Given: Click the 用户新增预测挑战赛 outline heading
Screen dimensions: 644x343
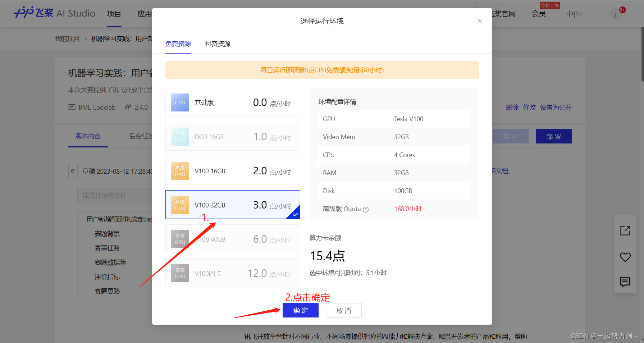Looking at the screenshot, I should click(119, 219).
